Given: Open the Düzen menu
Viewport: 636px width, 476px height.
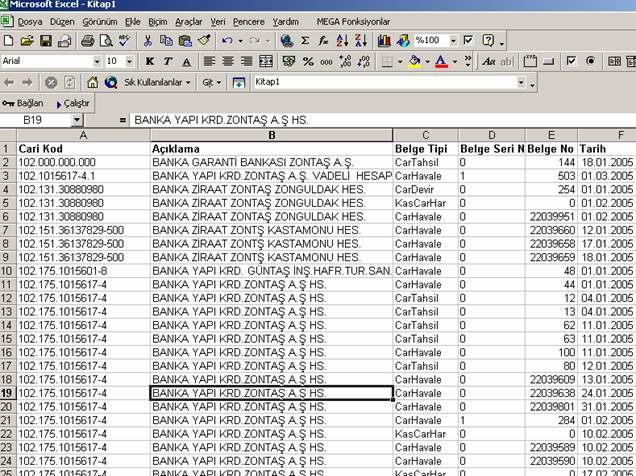Looking at the screenshot, I should tap(62, 22).
